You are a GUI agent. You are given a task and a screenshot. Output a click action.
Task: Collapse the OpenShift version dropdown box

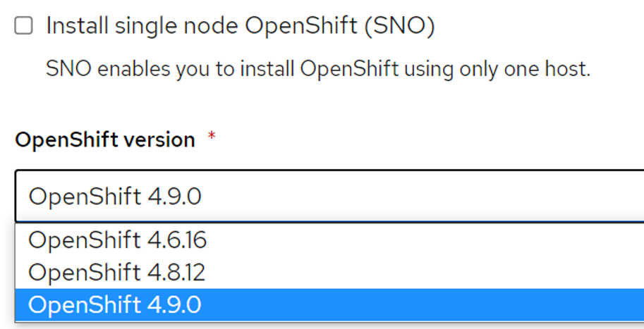[329, 196]
